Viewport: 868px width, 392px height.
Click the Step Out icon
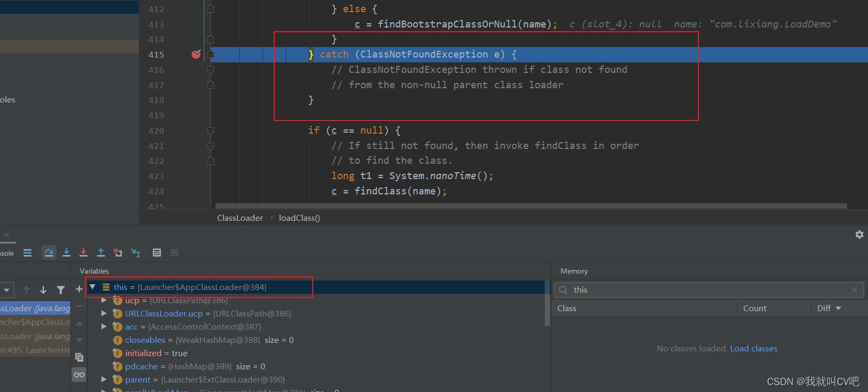click(101, 253)
